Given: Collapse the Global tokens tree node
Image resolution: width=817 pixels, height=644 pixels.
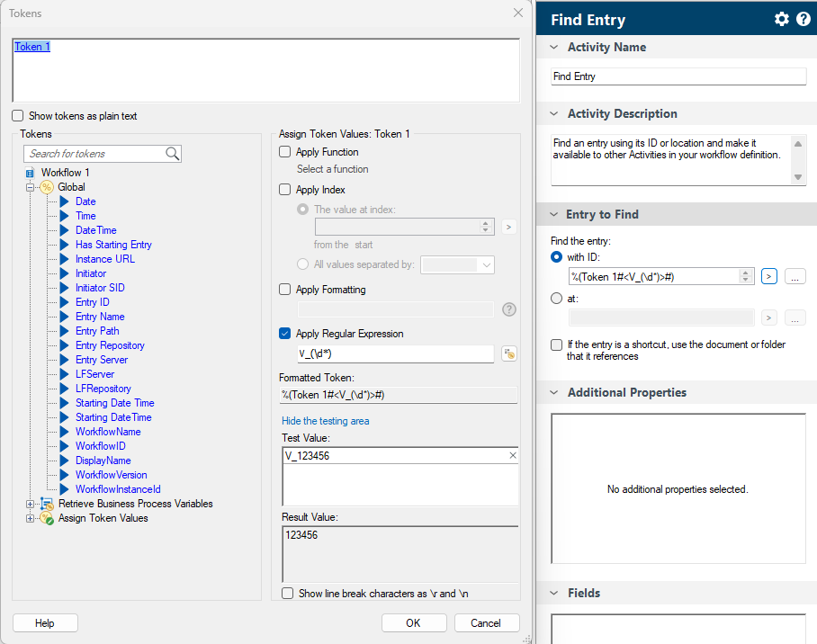Looking at the screenshot, I should [x=30, y=187].
